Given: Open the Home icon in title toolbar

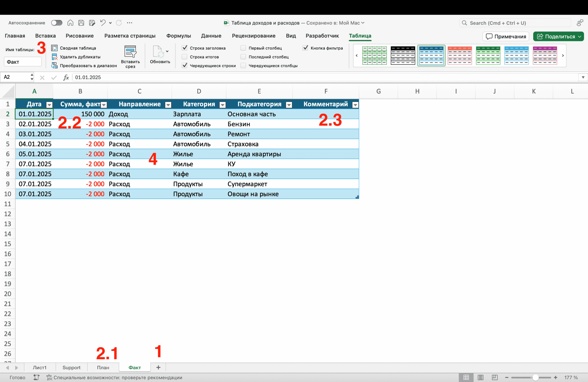Looking at the screenshot, I should (x=71, y=23).
